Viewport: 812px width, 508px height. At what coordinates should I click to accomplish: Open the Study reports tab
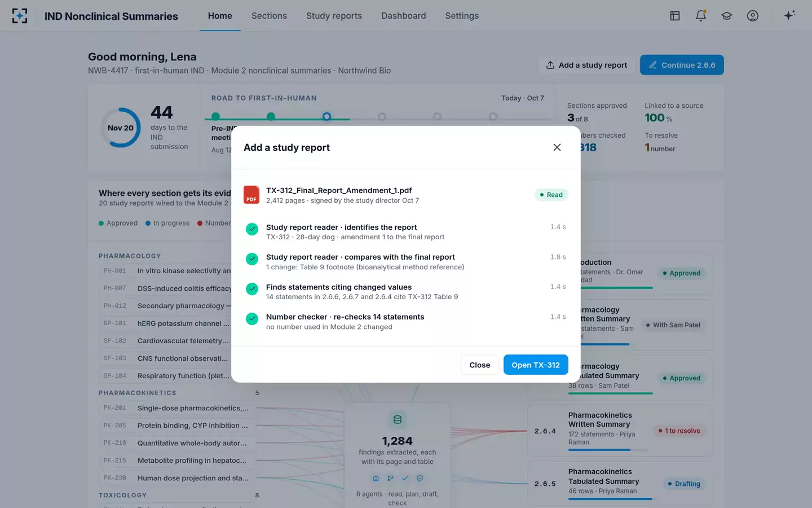coord(334,16)
